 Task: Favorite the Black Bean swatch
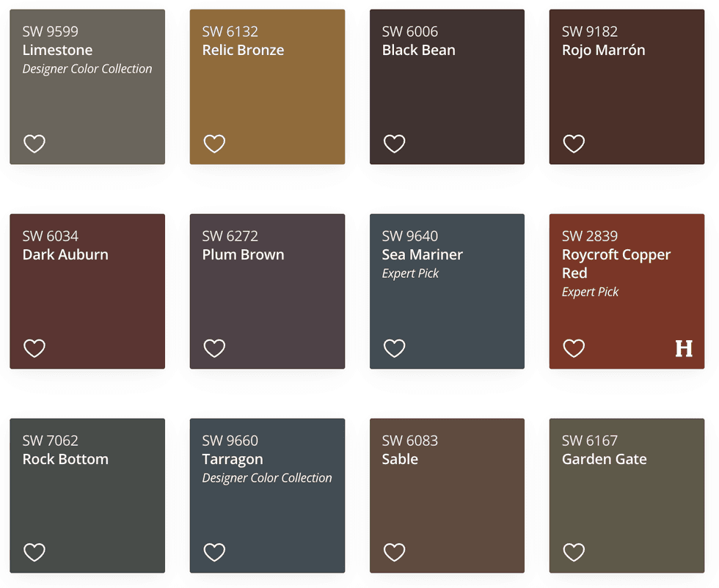(x=393, y=144)
